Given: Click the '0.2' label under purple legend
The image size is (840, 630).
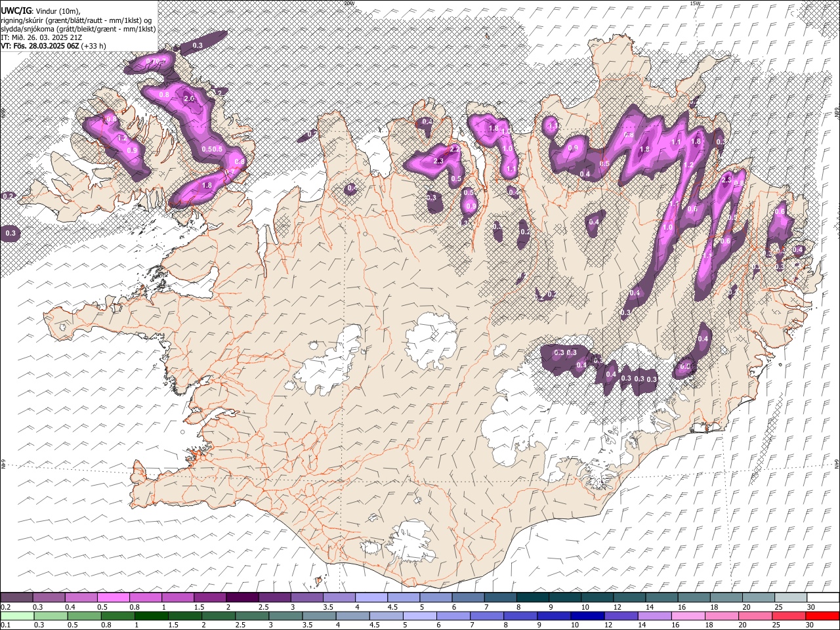Looking at the screenshot, I should pyautogui.click(x=6, y=607).
